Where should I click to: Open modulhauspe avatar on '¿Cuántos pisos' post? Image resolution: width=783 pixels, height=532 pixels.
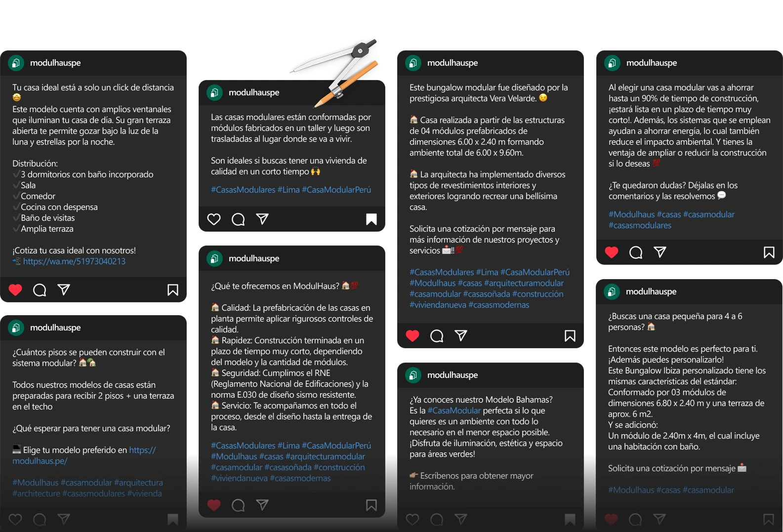point(16,327)
